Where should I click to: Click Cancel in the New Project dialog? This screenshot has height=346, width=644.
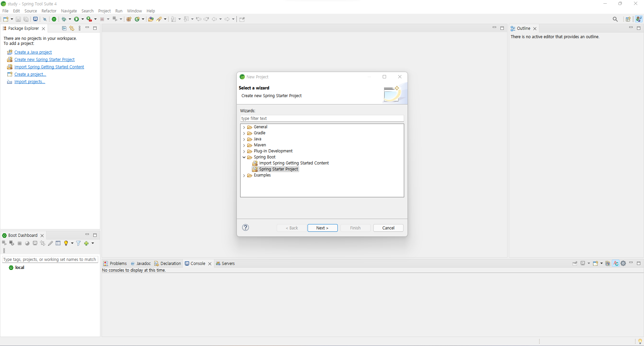tap(388, 228)
